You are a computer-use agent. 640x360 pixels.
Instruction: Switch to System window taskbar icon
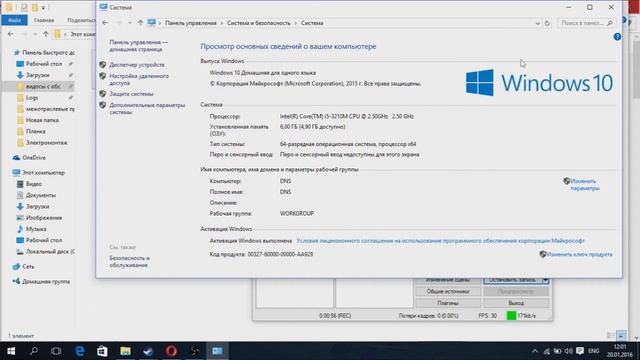click(217, 351)
